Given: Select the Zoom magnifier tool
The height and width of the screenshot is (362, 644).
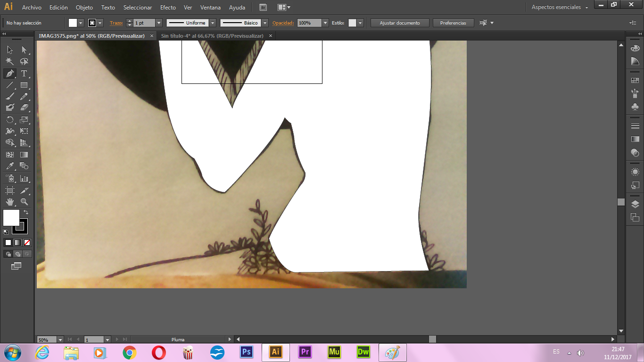Looking at the screenshot, I should pos(24,202).
